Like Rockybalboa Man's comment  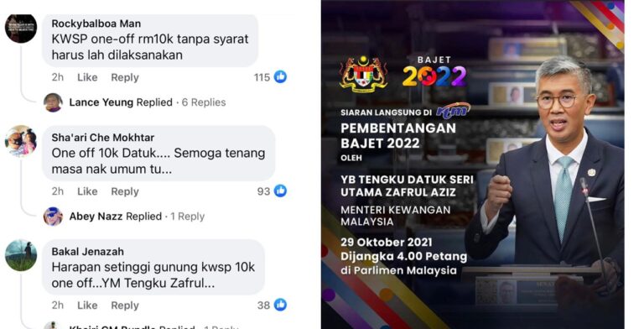coord(87,77)
